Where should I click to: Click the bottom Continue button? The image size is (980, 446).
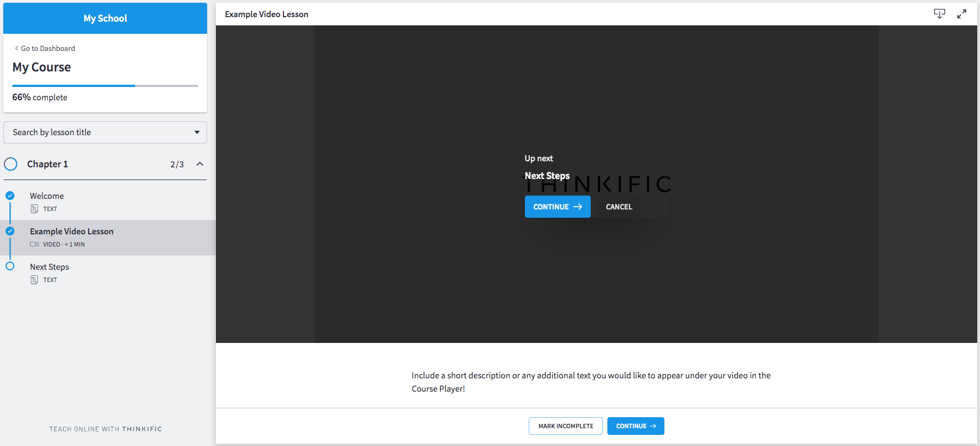(x=636, y=426)
